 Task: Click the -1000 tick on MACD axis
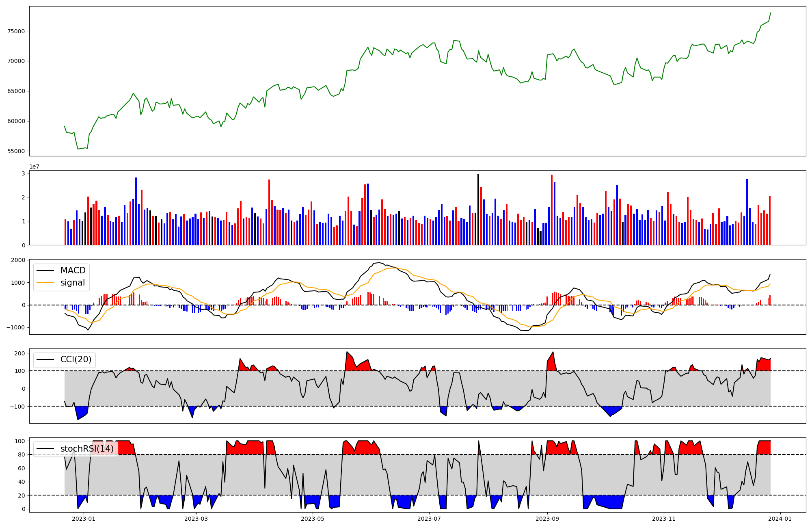click(x=16, y=327)
